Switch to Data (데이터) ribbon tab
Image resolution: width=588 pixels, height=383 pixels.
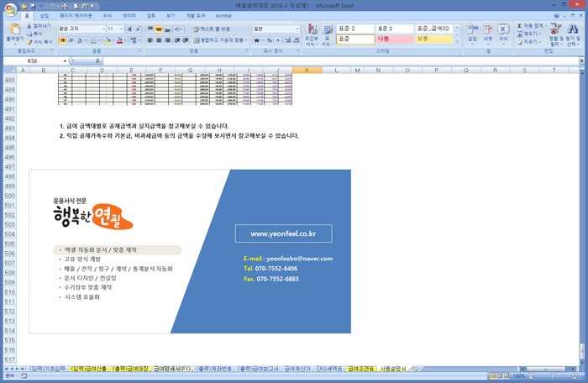tap(129, 16)
